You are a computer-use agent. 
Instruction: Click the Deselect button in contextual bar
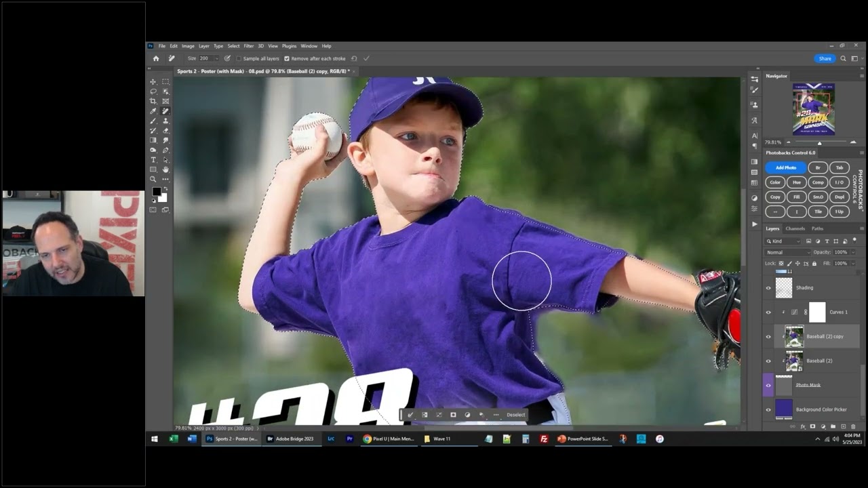coord(515,415)
